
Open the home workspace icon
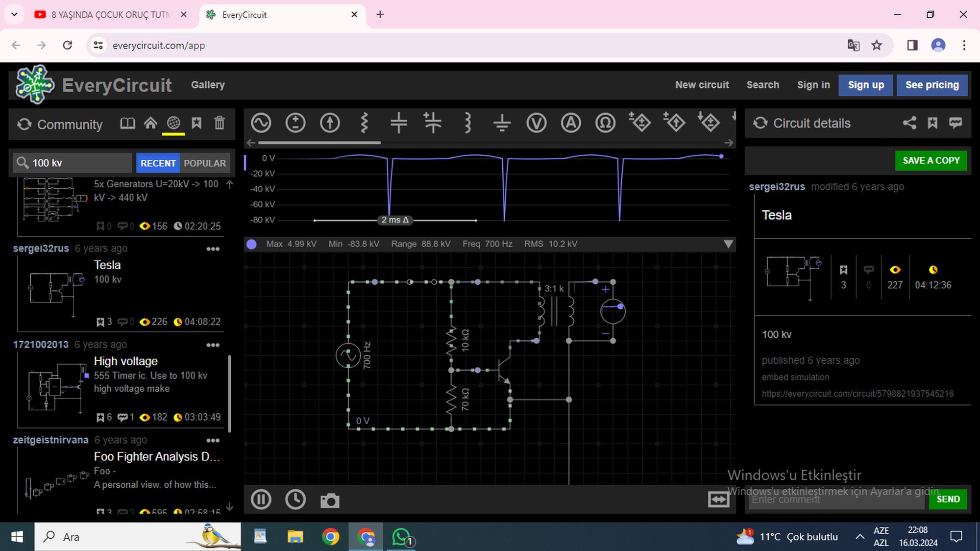tap(150, 123)
